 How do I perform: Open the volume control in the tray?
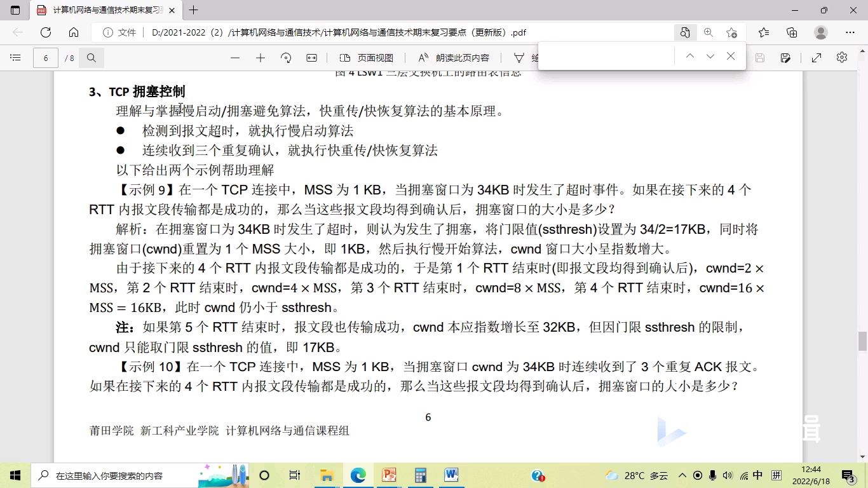(728, 475)
